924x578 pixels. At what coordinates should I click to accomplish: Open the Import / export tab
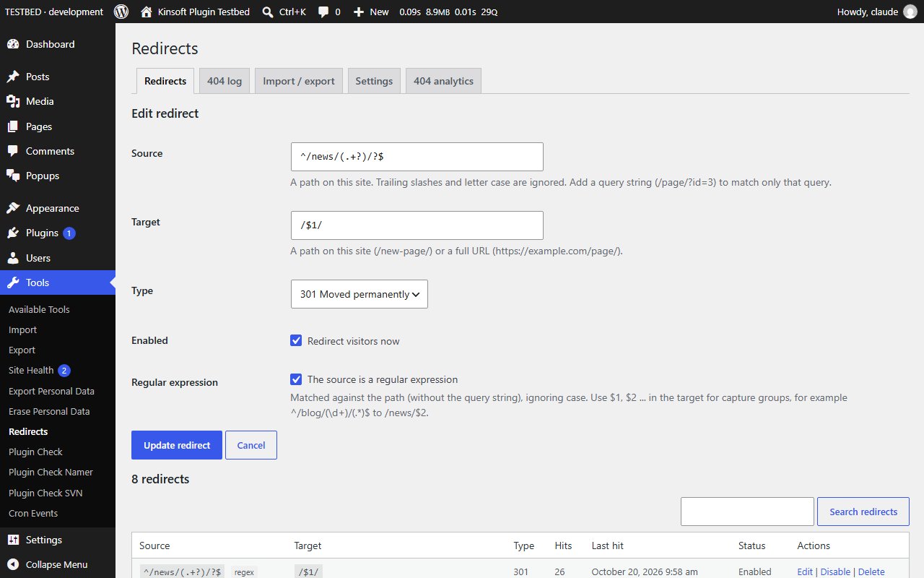[299, 81]
